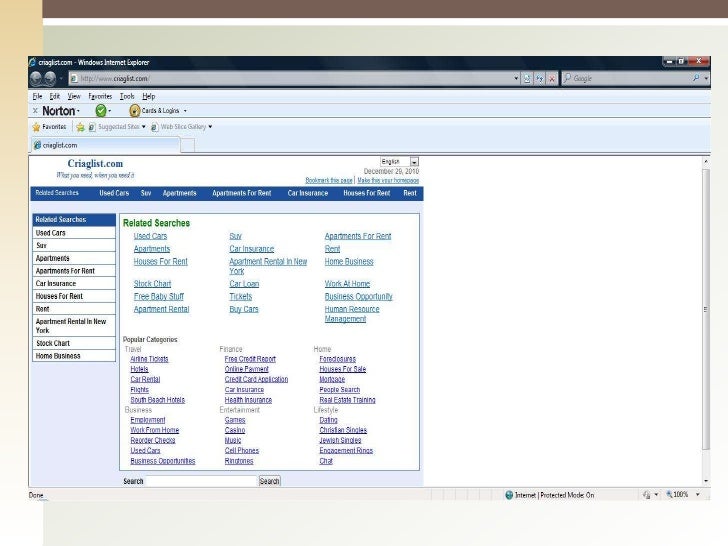
Task: Click the scrollbar down arrow
Action: (706, 481)
